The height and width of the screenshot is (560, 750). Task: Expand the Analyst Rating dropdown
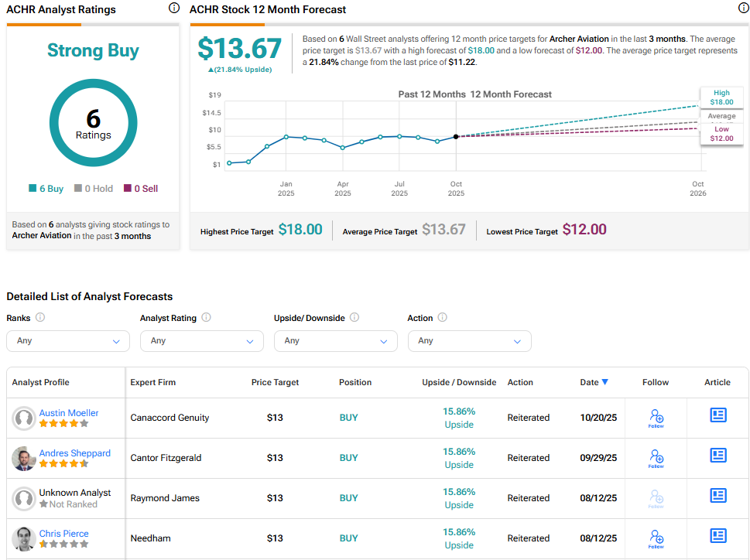coord(201,341)
